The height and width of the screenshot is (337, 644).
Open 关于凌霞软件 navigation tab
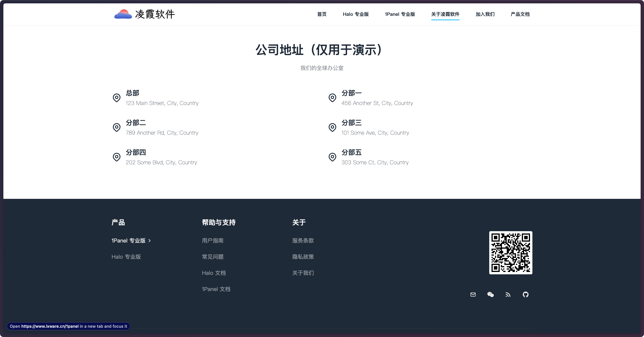tap(445, 14)
